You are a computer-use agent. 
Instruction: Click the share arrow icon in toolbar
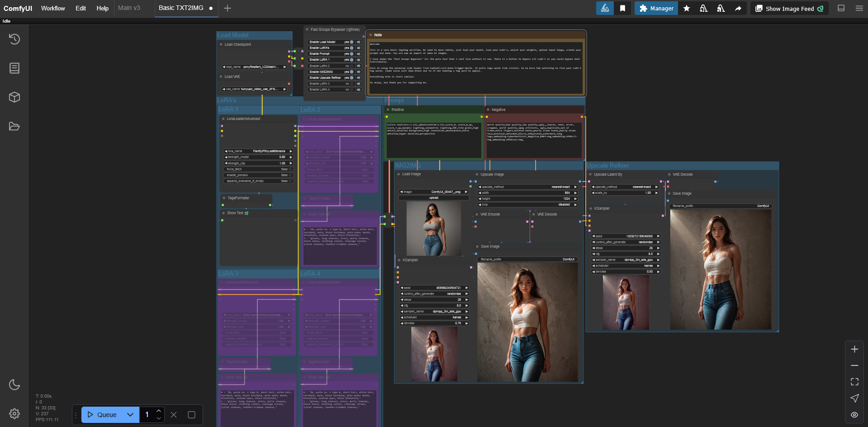[x=738, y=9]
